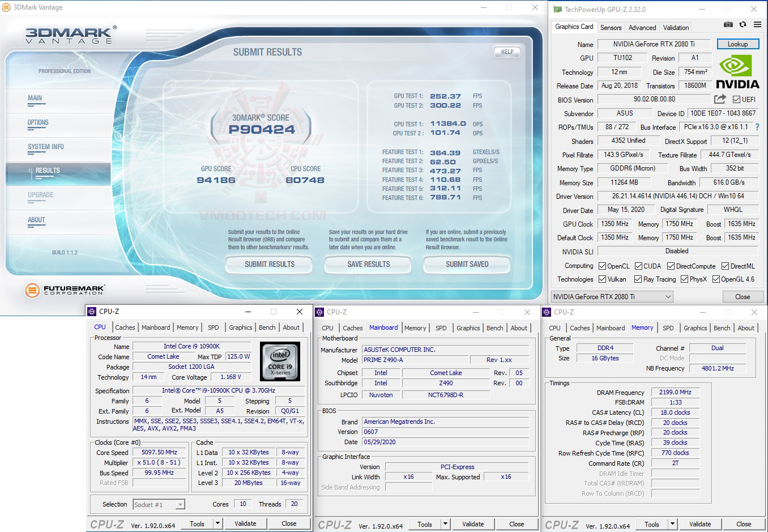Viewport: 768px width, 532px height.
Task: Open the SPD tab in CPU-Z
Action: 214,327
